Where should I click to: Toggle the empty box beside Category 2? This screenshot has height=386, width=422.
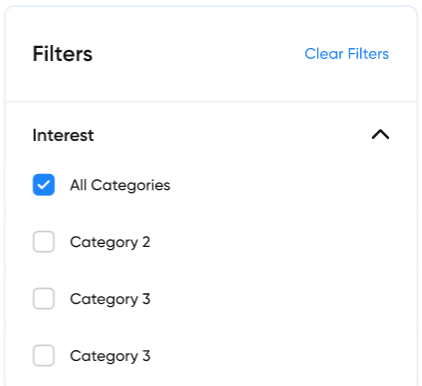click(x=44, y=242)
